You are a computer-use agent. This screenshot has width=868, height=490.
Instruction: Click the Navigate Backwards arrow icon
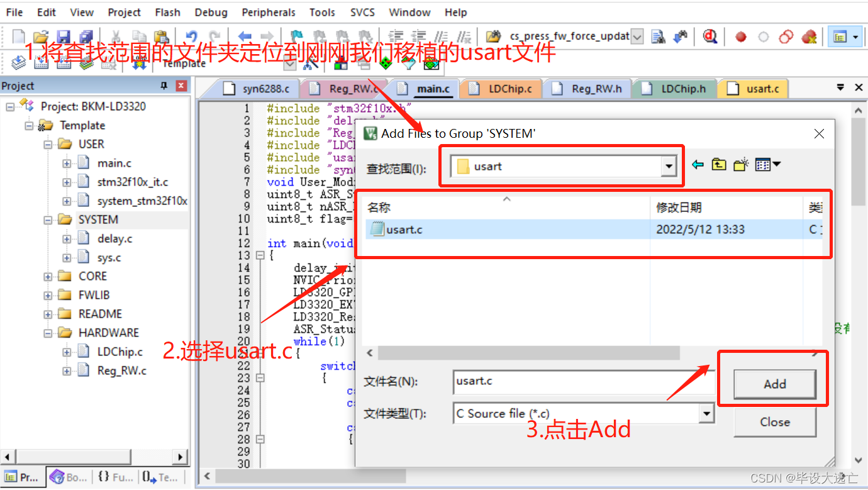(244, 36)
